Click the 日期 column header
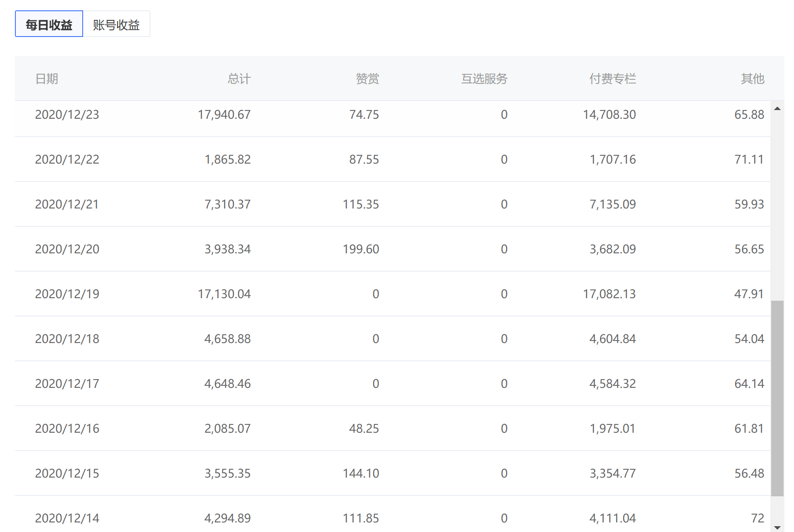 47,78
